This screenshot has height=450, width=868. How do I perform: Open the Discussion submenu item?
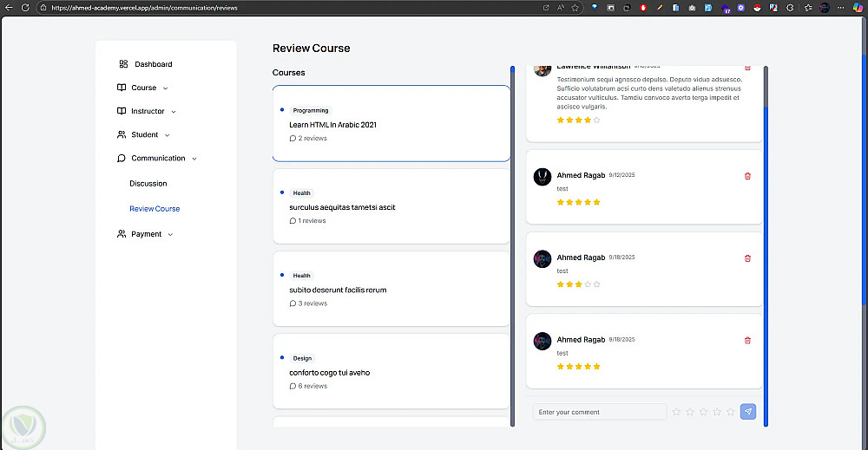tap(148, 184)
